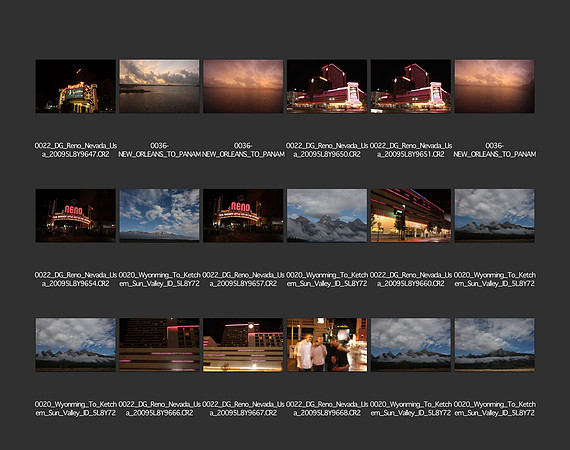The height and width of the screenshot is (450, 570).
Task: Open the Reno arch night photo 9657
Action: (243, 216)
